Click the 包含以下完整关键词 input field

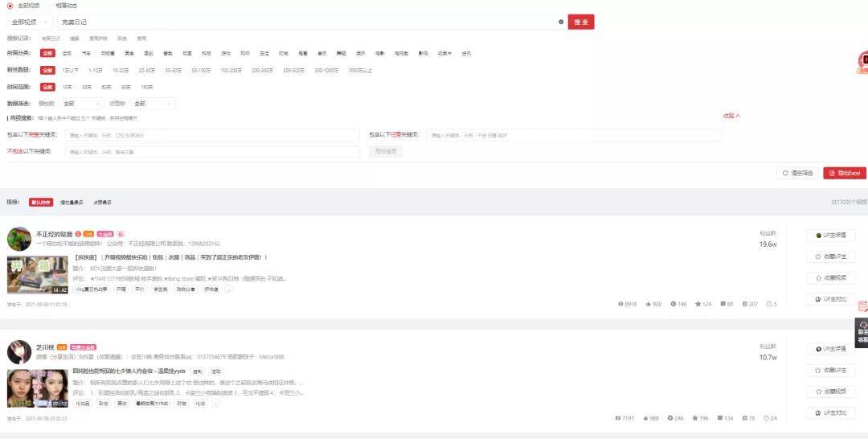(x=212, y=135)
